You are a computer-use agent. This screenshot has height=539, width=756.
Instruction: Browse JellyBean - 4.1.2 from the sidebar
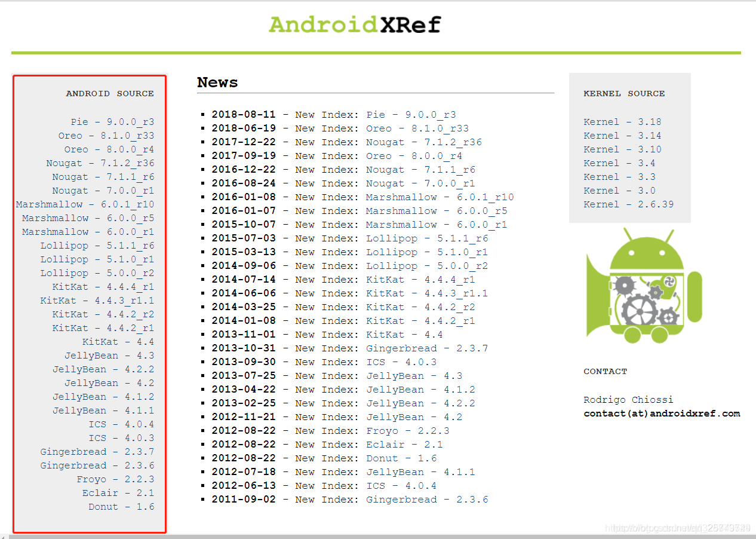[103, 397]
